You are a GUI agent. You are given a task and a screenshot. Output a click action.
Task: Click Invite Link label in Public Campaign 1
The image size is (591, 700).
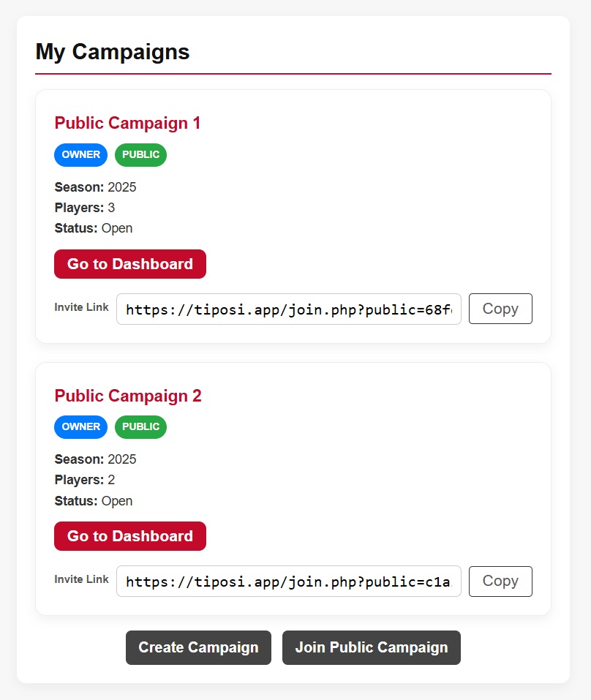(81, 307)
